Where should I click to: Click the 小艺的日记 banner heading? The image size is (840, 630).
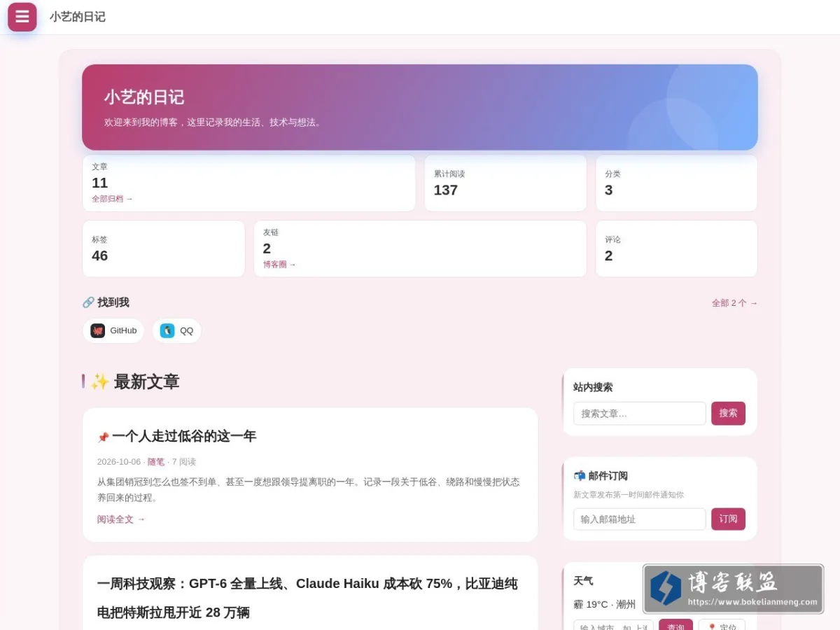(144, 97)
